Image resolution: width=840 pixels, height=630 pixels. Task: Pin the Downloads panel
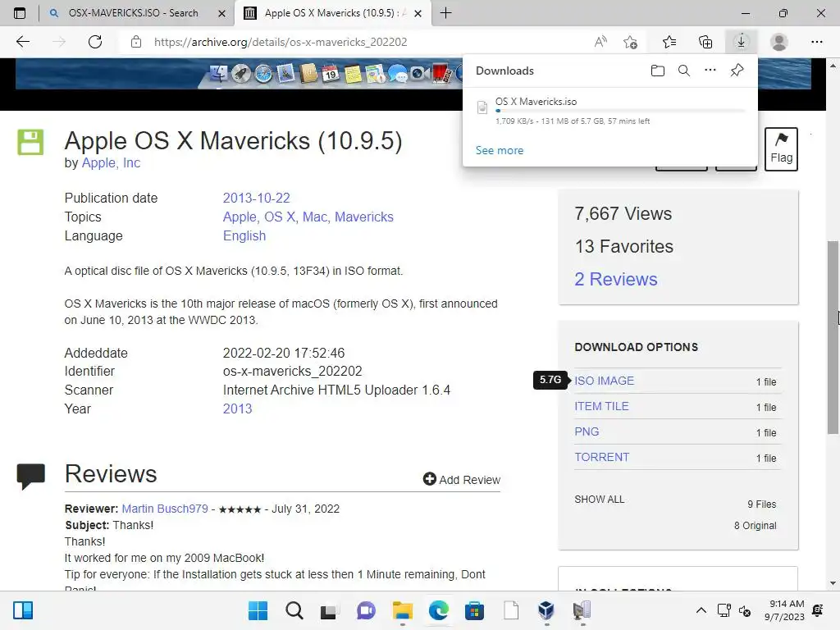(737, 71)
